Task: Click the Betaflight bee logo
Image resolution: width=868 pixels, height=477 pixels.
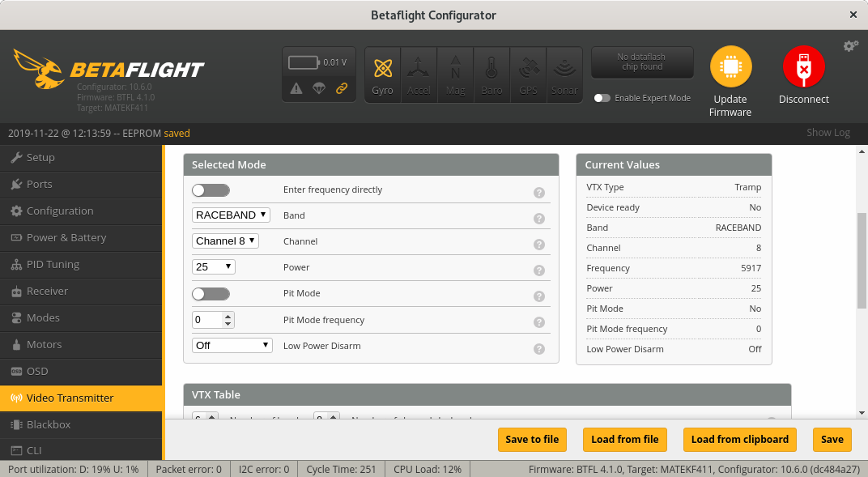Action: point(38,69)
